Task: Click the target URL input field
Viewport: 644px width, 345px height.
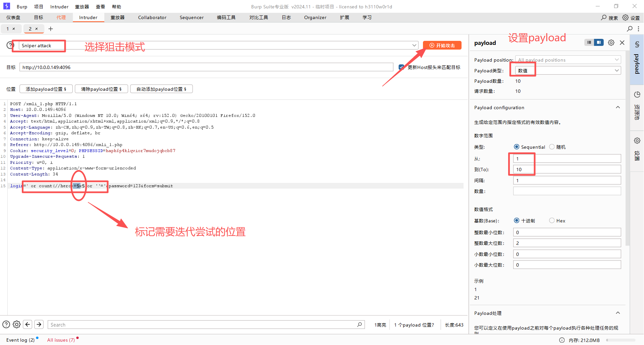Action: tap(206, 67)
